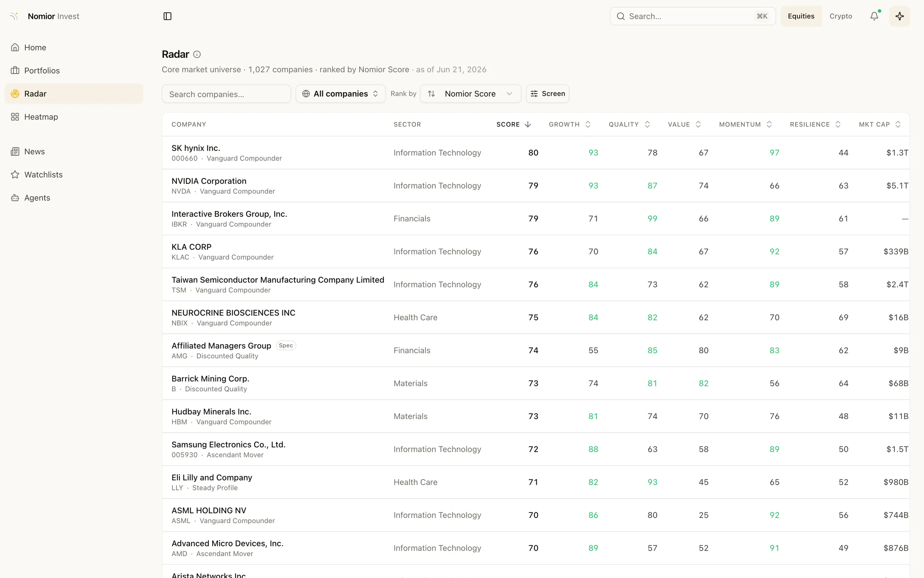This screenshot has width=924, height=578.
Task: Click the Nomior Invest logo icon
Action: [14, 16]
